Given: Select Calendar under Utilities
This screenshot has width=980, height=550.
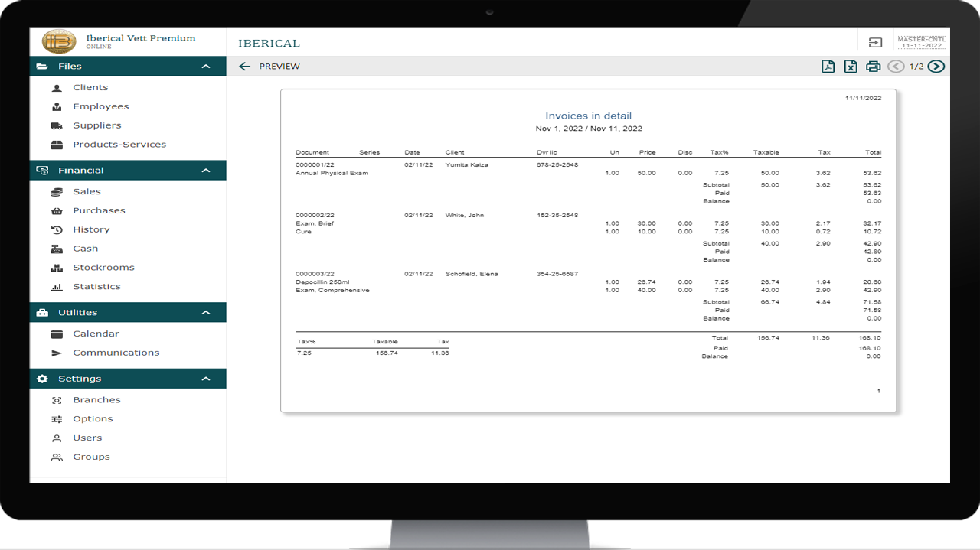Looking at the screenshot, I should point(96,334).
